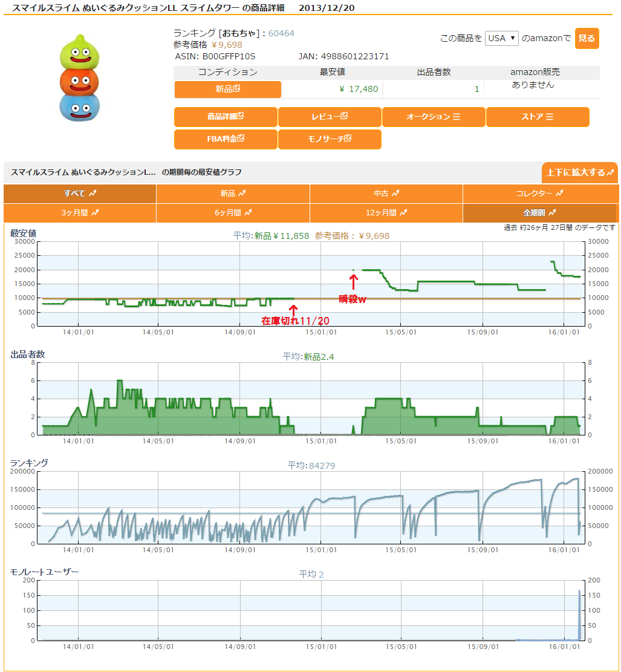Click the ranking value 60464

281,33
